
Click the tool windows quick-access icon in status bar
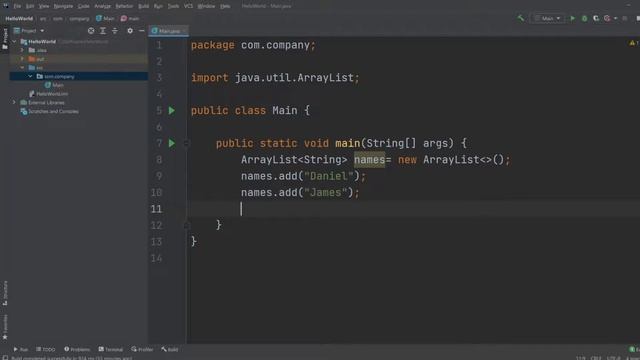click(5, 358)
